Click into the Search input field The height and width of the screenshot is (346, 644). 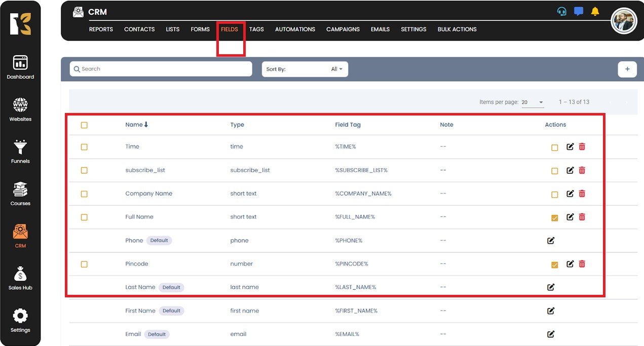(161, 69)
